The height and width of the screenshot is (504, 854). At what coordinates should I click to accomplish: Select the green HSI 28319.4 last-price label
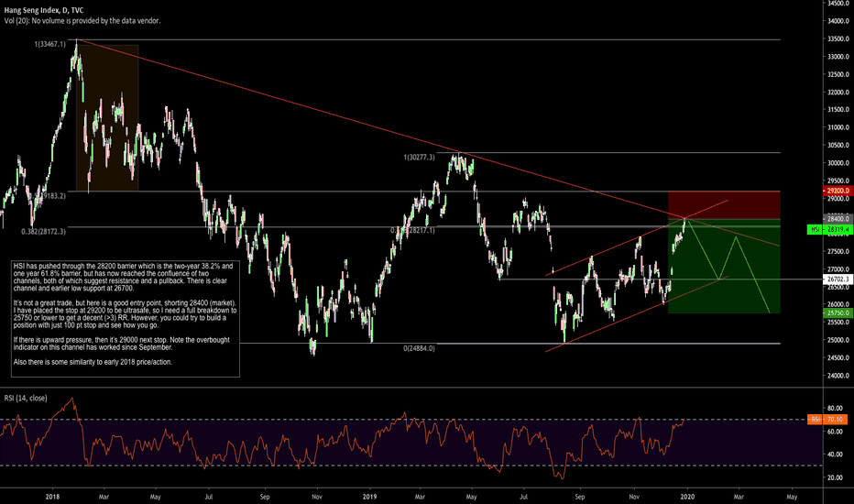point(830,230)
